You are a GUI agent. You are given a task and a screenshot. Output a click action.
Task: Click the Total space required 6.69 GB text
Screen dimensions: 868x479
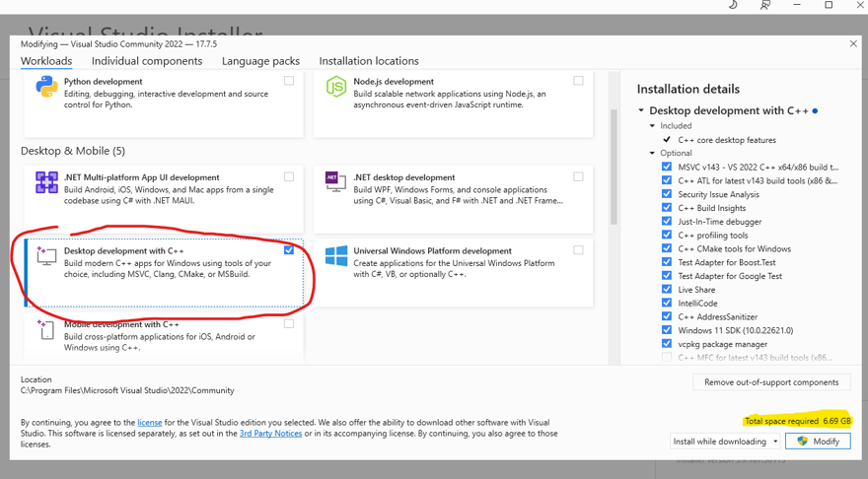point(798,421)
